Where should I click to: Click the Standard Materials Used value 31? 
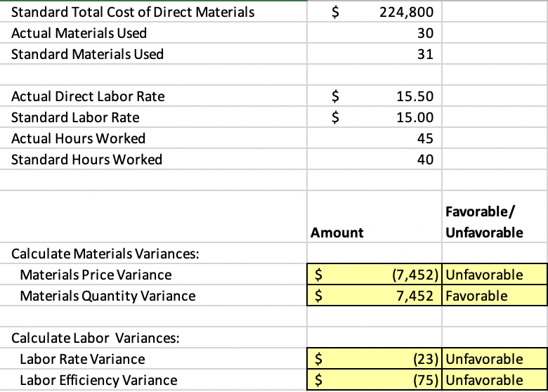tap(374, 54)
